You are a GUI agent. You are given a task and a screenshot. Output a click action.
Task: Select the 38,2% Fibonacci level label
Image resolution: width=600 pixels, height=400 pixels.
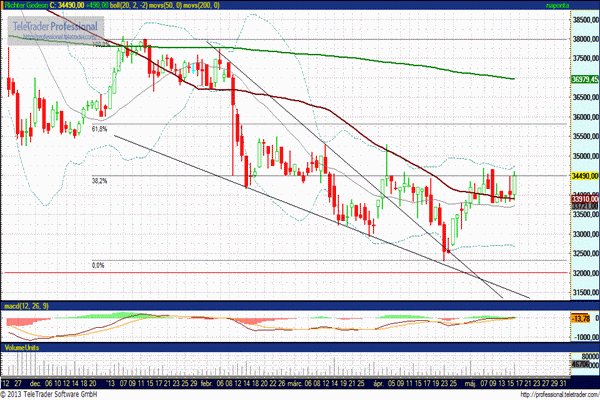[x=99, y=181]
